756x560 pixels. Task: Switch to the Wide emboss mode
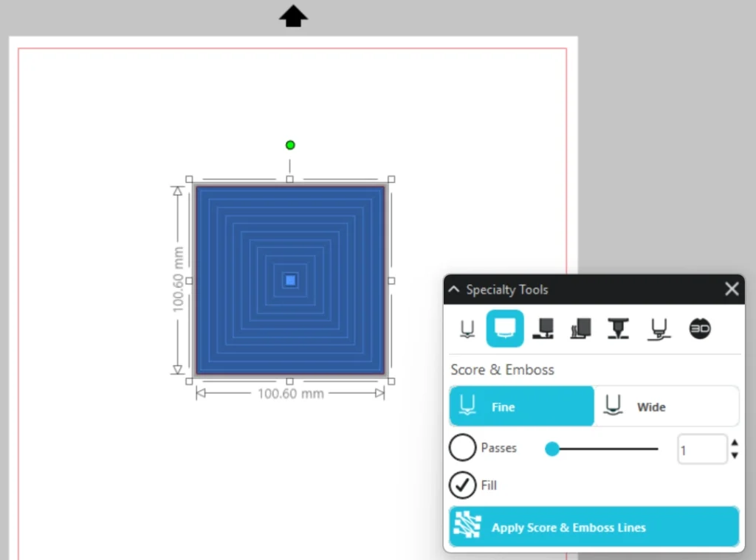point(665,407)
